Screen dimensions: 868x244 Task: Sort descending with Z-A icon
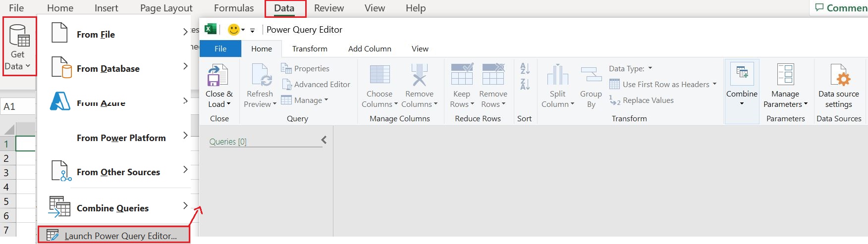(x=525, y=84)
